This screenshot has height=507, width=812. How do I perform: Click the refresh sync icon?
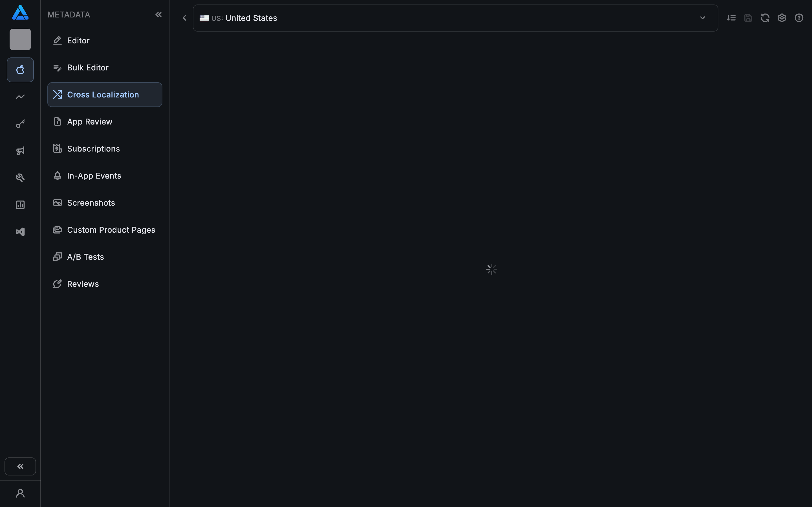(x=765, y=18)
